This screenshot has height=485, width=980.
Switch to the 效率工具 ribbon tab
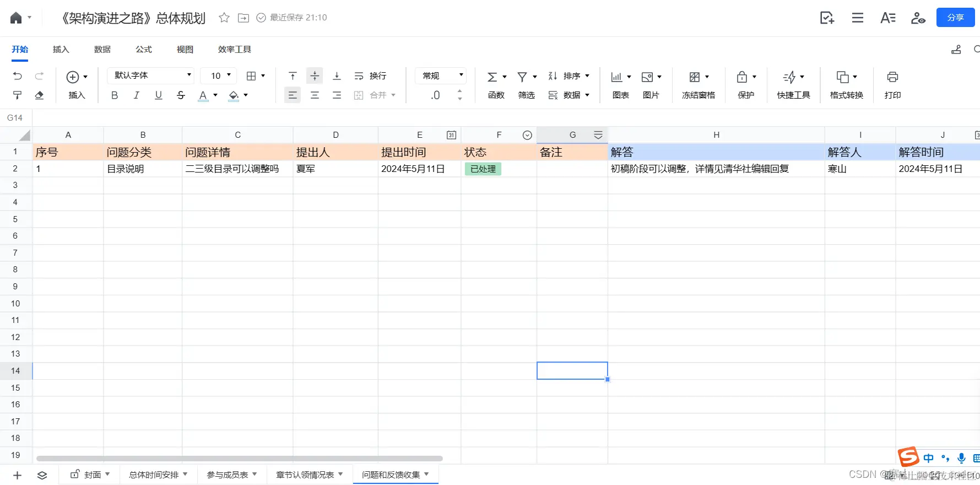click(235, 50)
